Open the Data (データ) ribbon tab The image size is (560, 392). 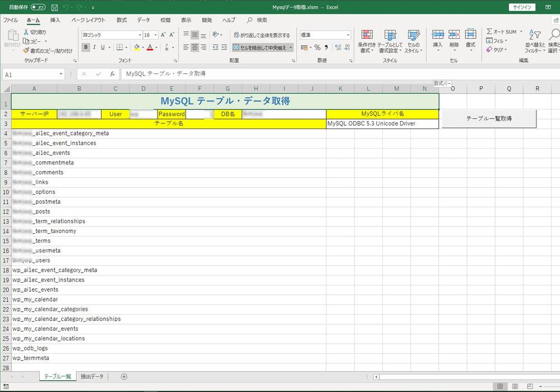143,20
